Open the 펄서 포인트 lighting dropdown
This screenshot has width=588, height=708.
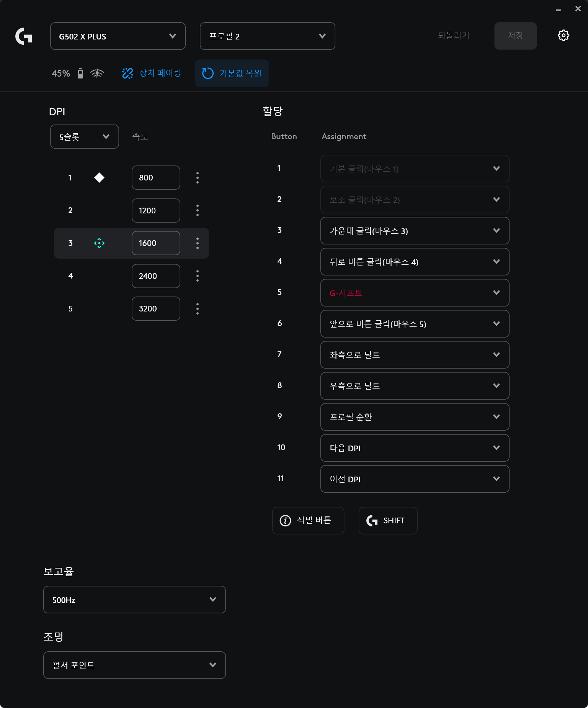coord(134,665)
